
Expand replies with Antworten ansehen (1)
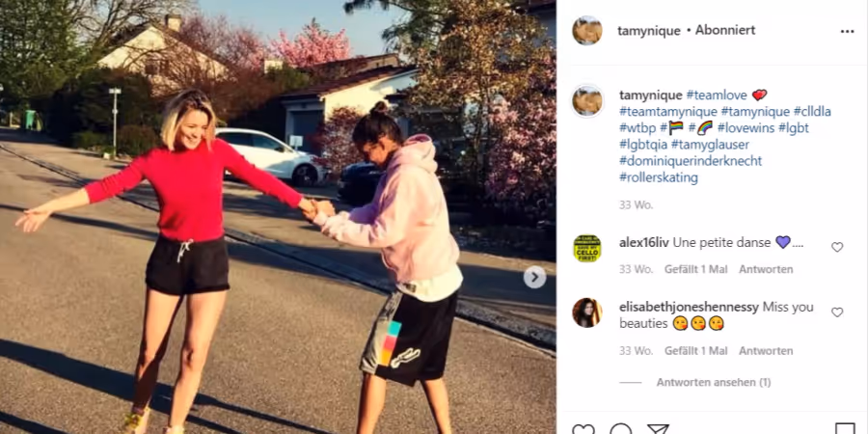pos(714,383)
